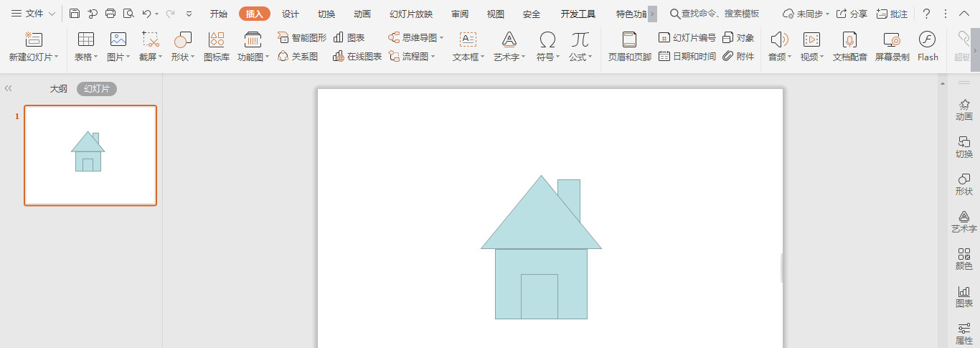980x348 pixels.
Task: Click the Save icon in quick access toolbar
Action: (75, 14)
